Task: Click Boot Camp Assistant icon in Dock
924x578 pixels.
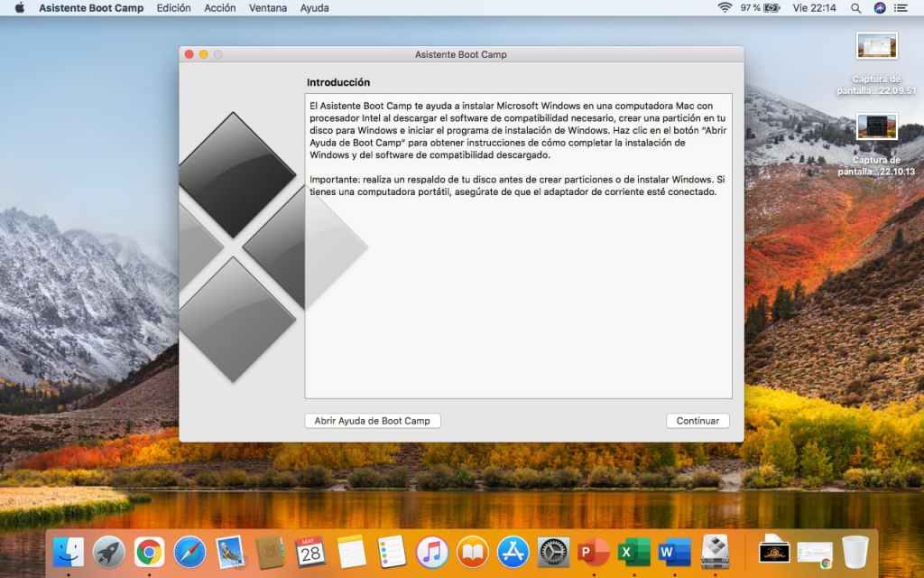Action: tap(715, 551)
